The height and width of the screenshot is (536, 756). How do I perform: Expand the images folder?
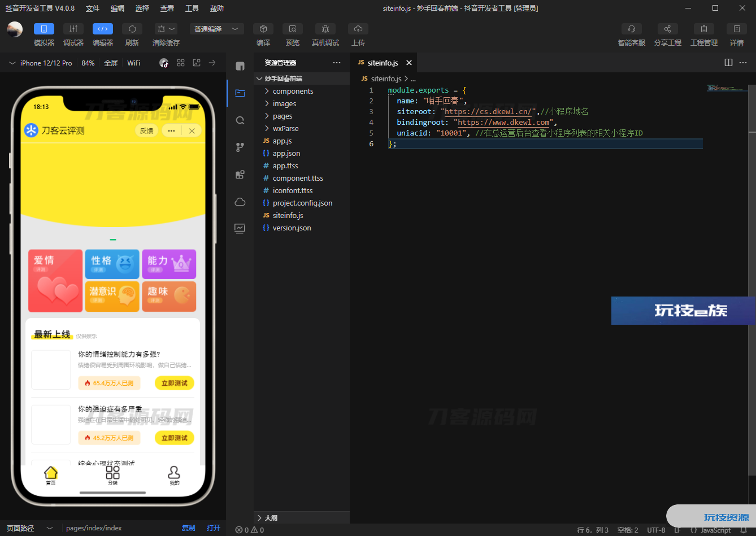[x=302, y=103]
